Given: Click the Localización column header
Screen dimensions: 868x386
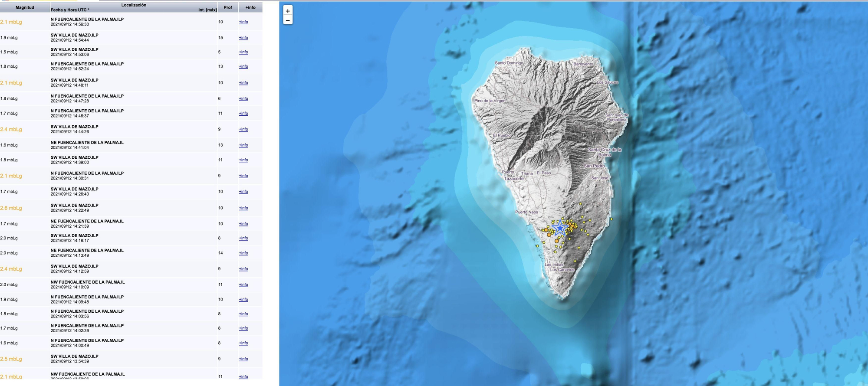Looking at the screenshot, I should tap(134, 5).
